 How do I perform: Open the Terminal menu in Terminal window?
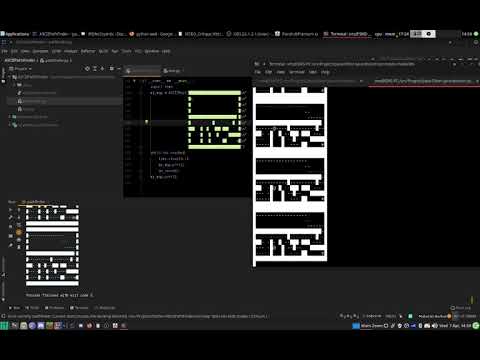point(297,72)
